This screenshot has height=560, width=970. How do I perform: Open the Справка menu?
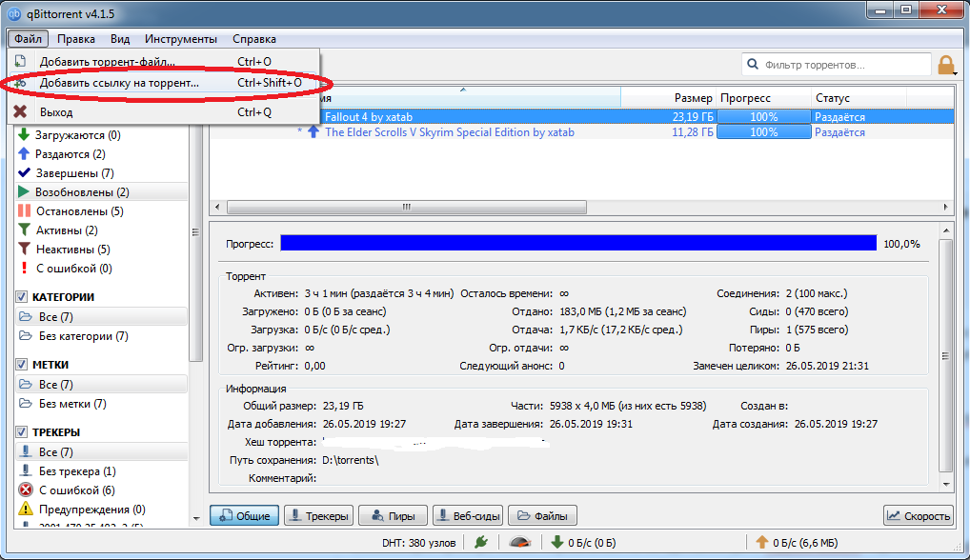pyautogui.click(x=254, y=39)
